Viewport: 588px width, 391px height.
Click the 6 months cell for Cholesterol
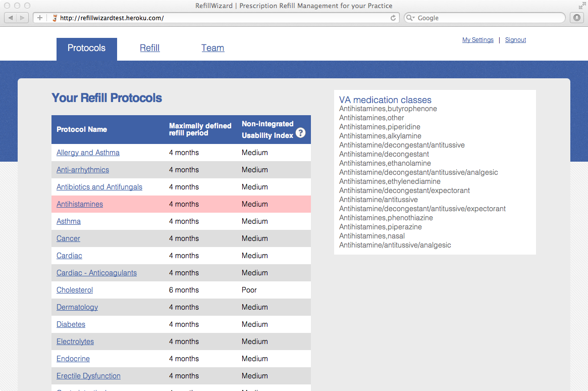tap(184, 290)
